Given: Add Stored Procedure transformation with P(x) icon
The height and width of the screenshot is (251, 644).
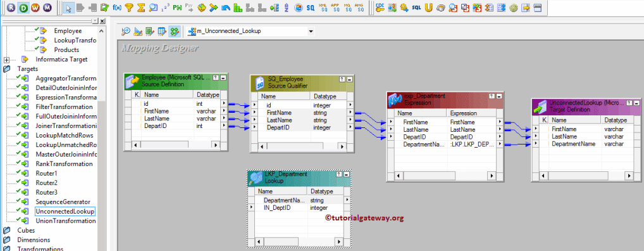Looking at the screenshot, I should [177, 8].
